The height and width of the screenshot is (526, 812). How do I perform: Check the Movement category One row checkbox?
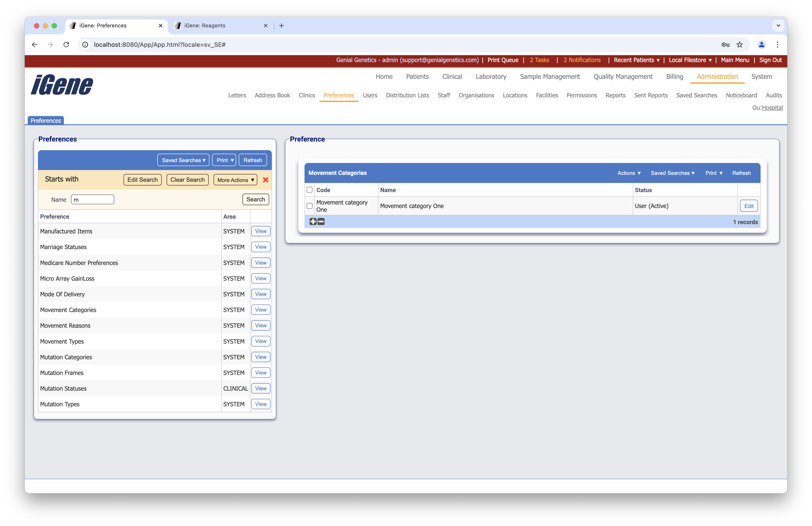point(309,206)
